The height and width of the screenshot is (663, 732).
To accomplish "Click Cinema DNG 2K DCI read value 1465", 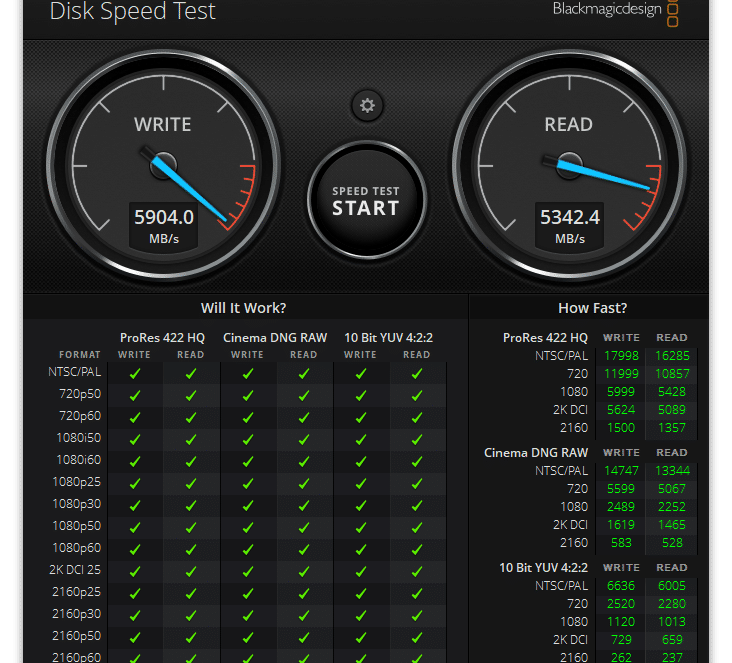I will [x=672, y=525].
